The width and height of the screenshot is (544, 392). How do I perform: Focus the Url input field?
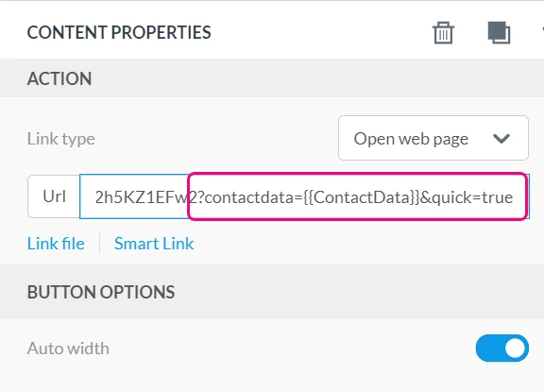click(x=304, y=196)
